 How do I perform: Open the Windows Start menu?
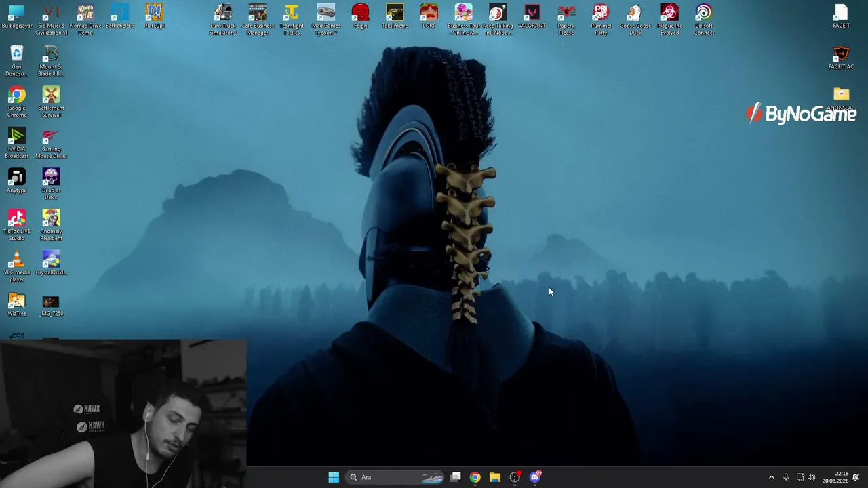tap(334, 477)
